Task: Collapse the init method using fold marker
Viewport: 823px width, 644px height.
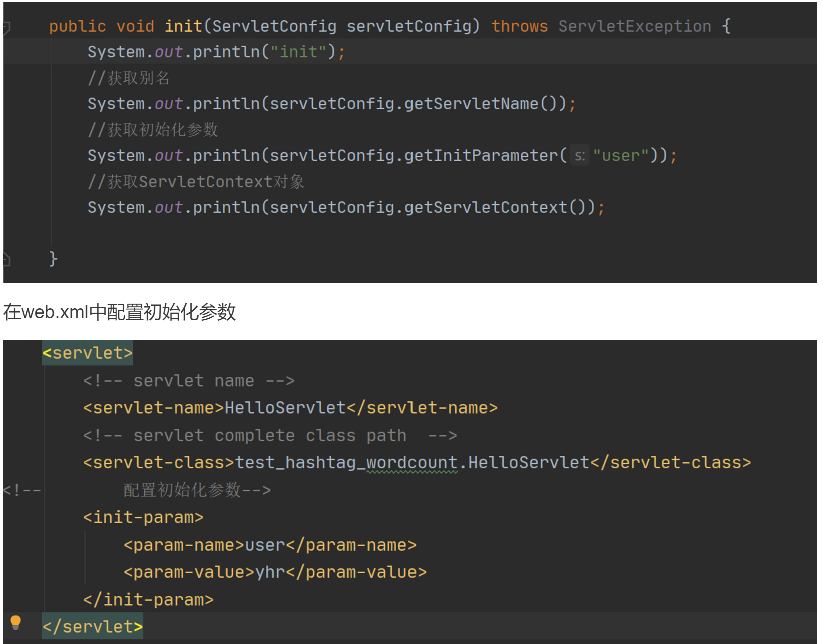Action: [6, 27]
